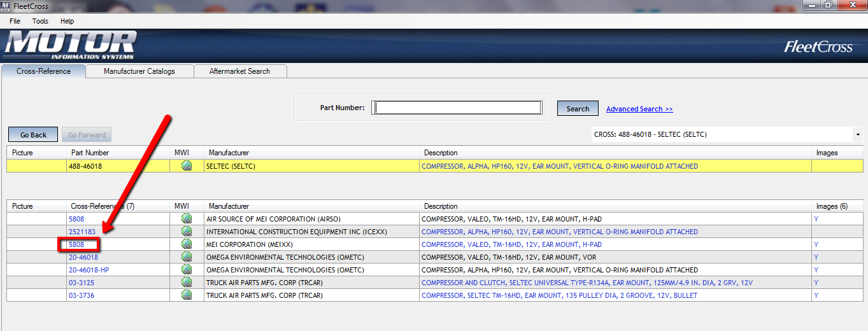Switch to Manufacturer Catalogs tab

click(139, 71)
